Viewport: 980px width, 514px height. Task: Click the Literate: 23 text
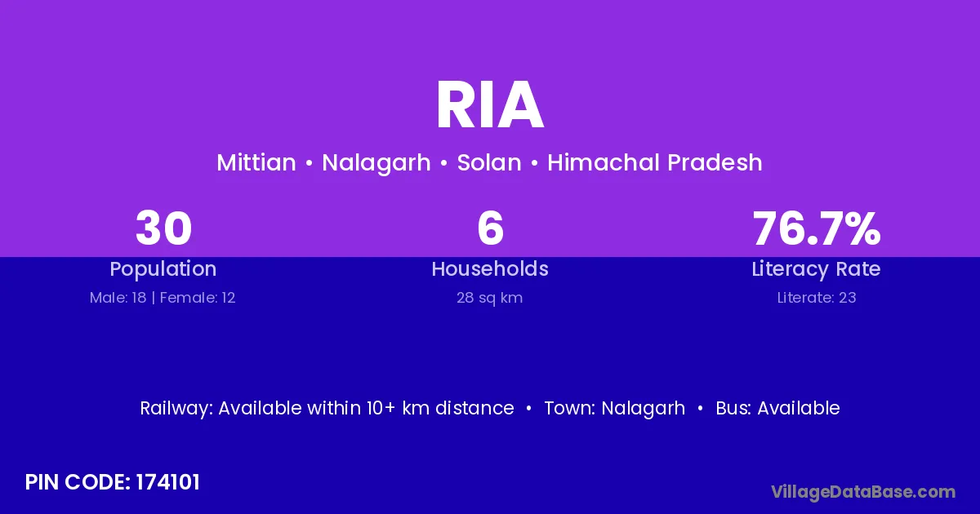click(817, 298)
